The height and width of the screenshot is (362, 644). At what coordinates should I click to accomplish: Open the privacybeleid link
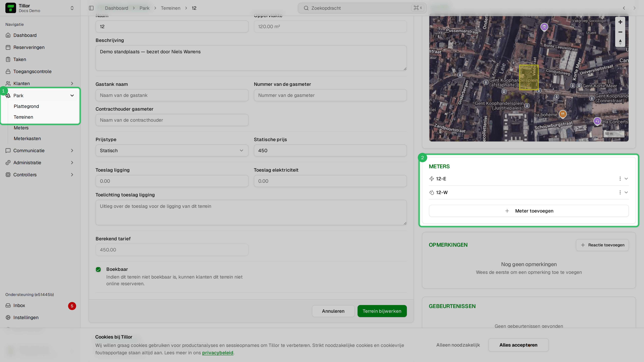[x=218, y=352]
